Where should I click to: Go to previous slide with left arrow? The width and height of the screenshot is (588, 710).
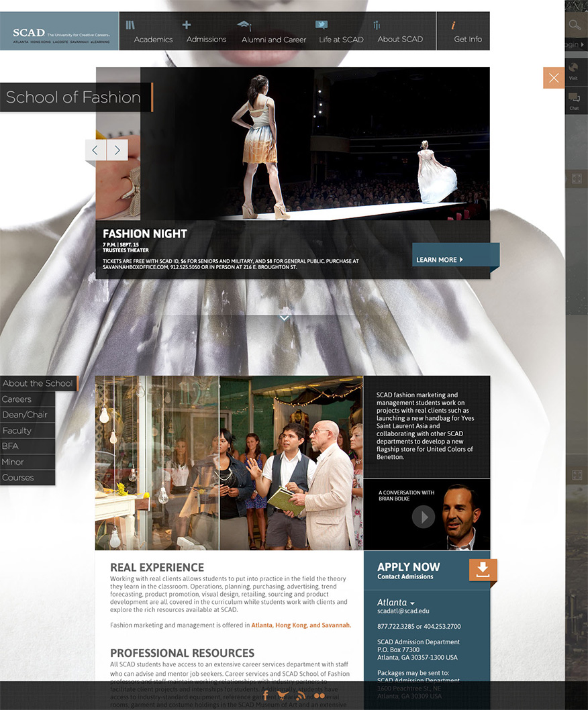click(x=95, y=150)
